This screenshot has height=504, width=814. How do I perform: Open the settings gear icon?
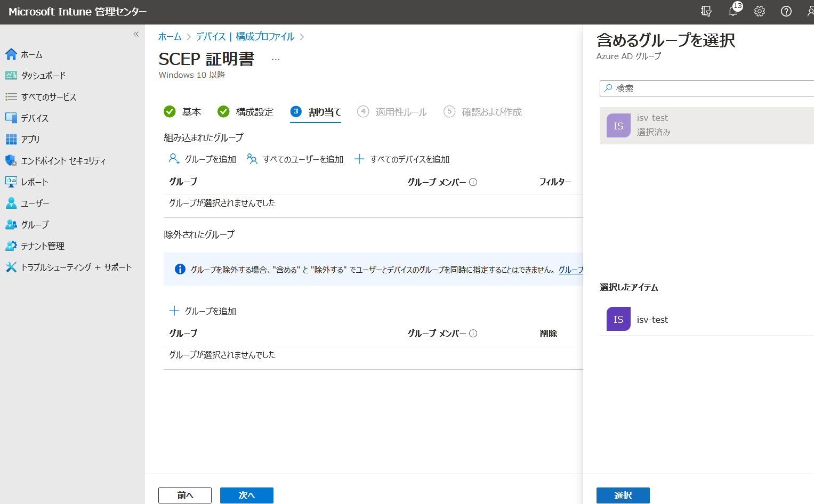(x=760, y=11)
